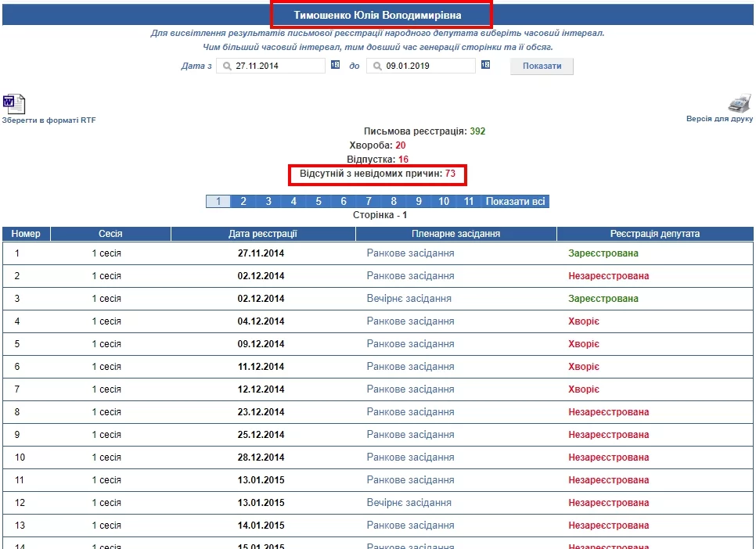The height and width of the screenshot is (549, 756).
Task: Go to page 4 of results
Action: [293, 202]
